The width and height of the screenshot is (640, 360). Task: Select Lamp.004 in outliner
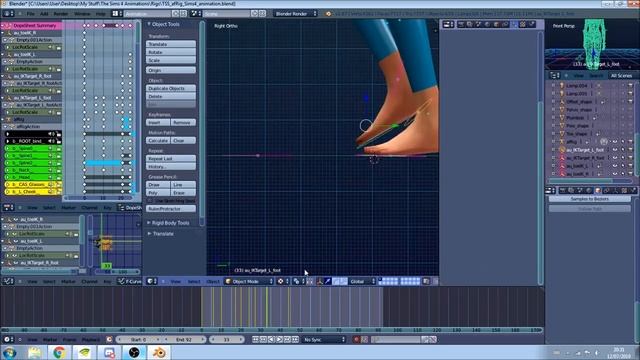576,86
